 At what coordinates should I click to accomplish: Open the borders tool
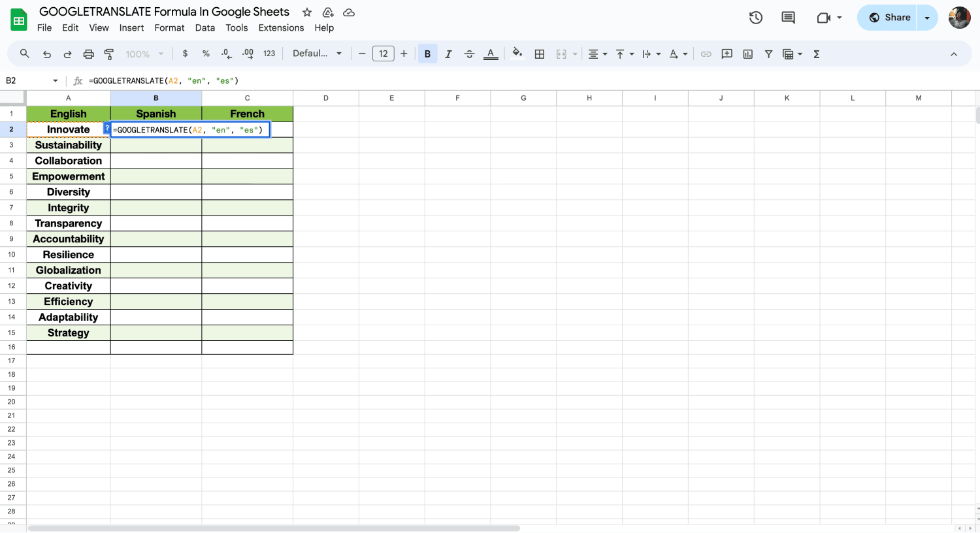[x=539, y=54]
